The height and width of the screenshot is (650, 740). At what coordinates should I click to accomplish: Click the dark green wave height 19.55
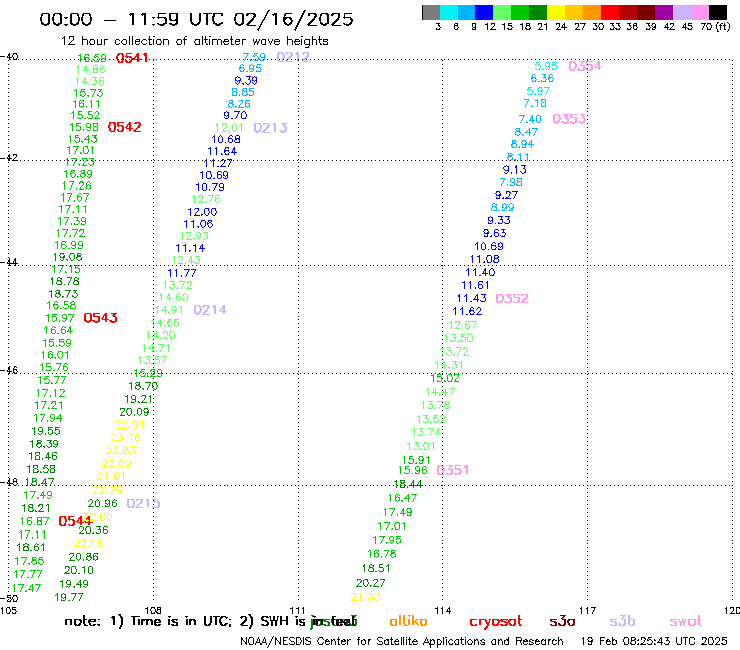tap(46, 431)
